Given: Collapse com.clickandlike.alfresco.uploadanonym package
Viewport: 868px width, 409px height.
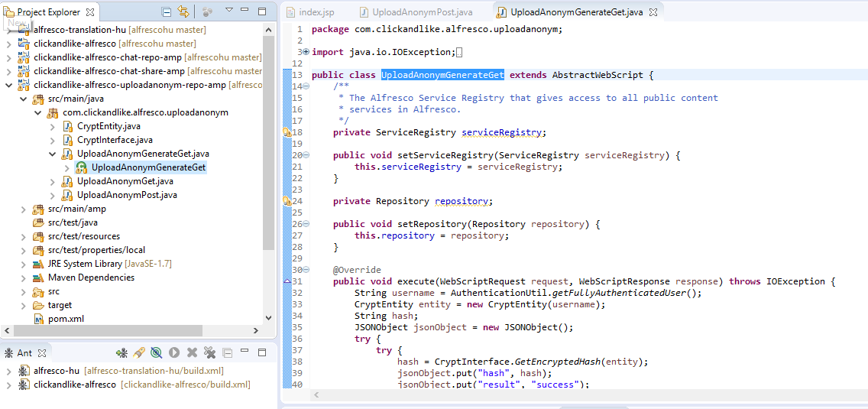Looking at the screenshot, I should [x=37, y=112].
